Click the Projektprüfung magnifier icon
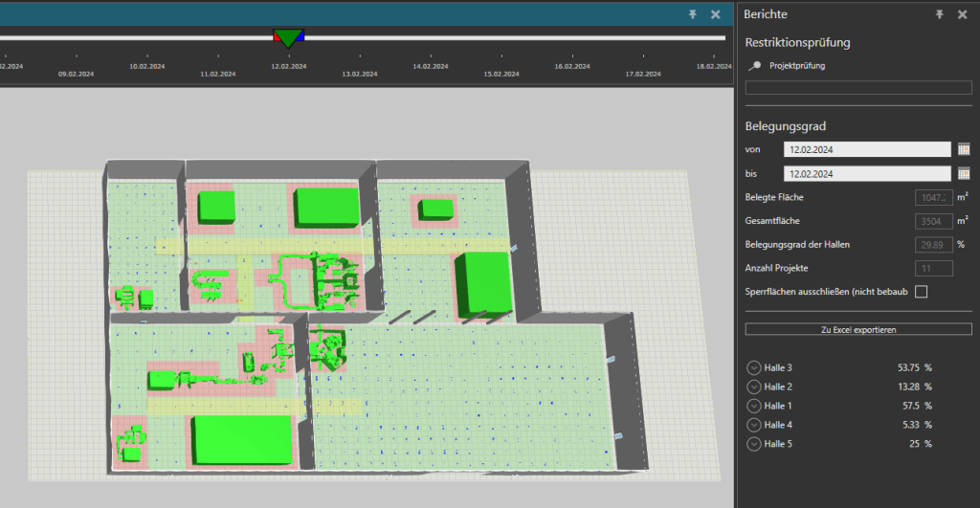Screen dimensions: 980x508 click(755, 66)
